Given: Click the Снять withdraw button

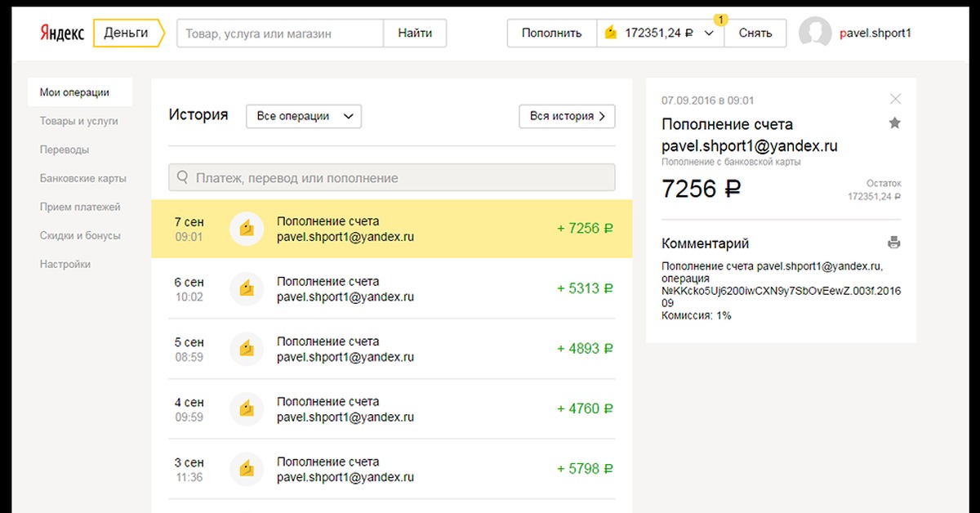Looking at the screenshot, I should [x=755, y=33].
